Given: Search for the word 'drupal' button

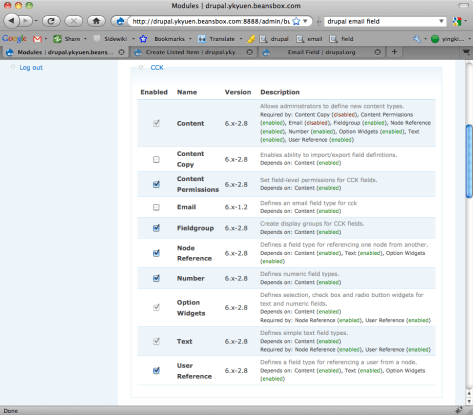Looking at the screenshot, I should [x=274, y=39].
